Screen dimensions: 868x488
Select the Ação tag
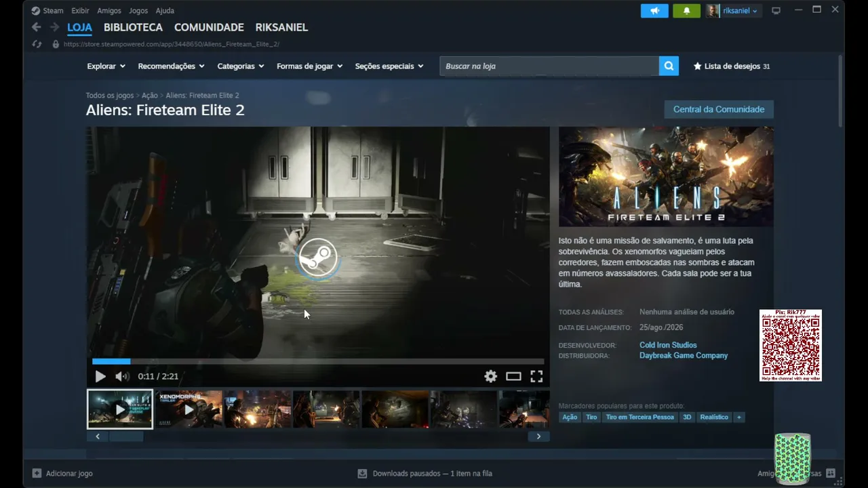pyautogui.click(x=570, y=417)
